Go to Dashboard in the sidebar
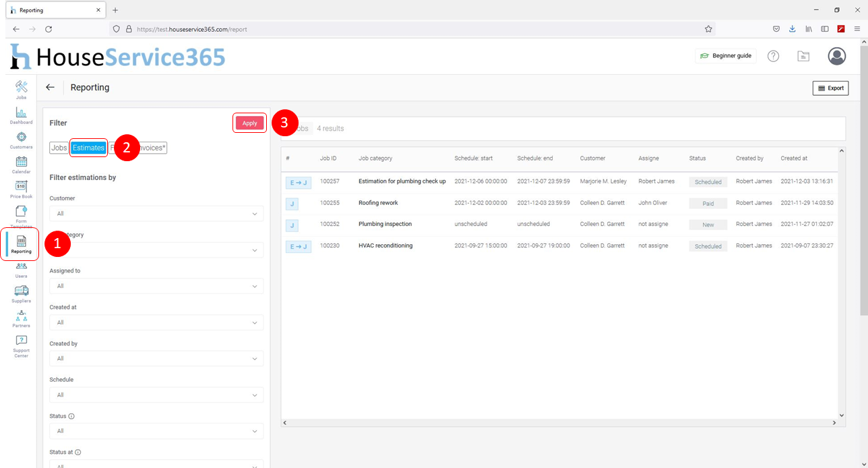 21,115
